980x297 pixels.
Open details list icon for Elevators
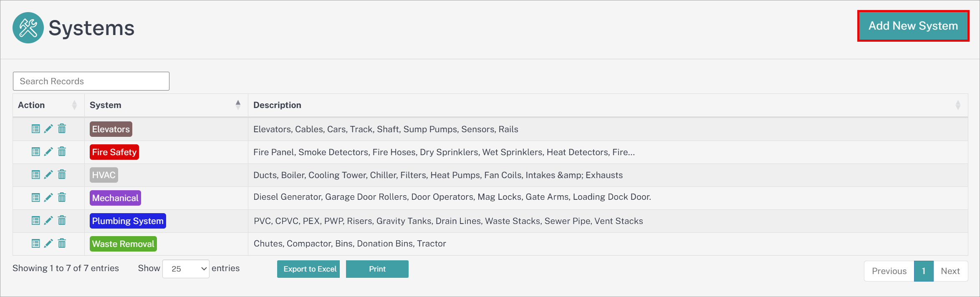point(36,129)
